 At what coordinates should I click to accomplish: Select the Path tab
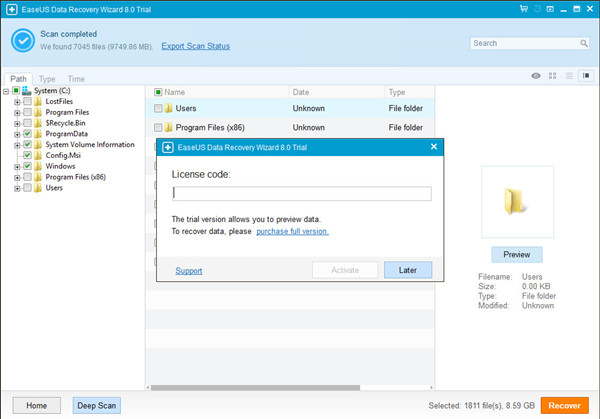(x=18, y=79)
